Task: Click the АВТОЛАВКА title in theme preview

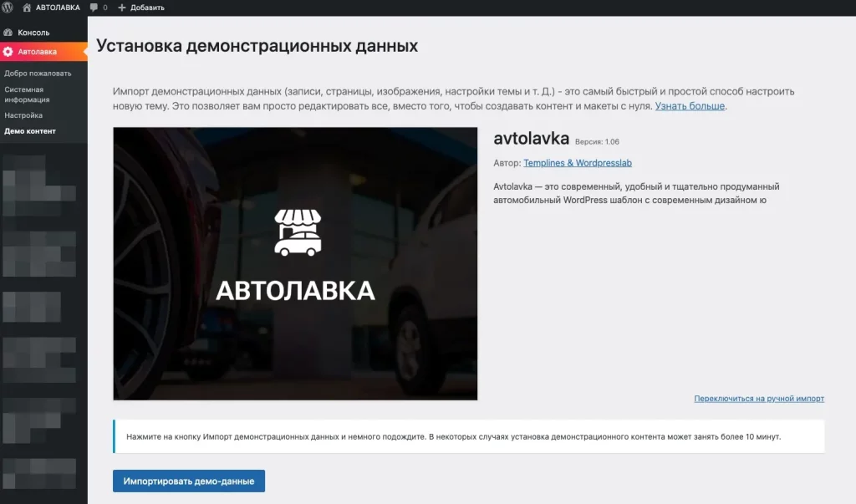Action: (295, 290)
